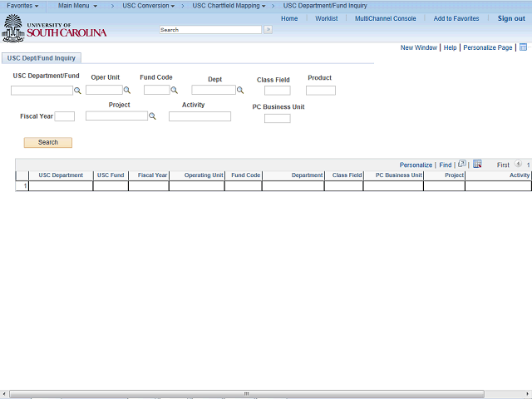This screenshot has height=399, width=532.
Task: Sort by Class Field column header
Action: point(347,175)
